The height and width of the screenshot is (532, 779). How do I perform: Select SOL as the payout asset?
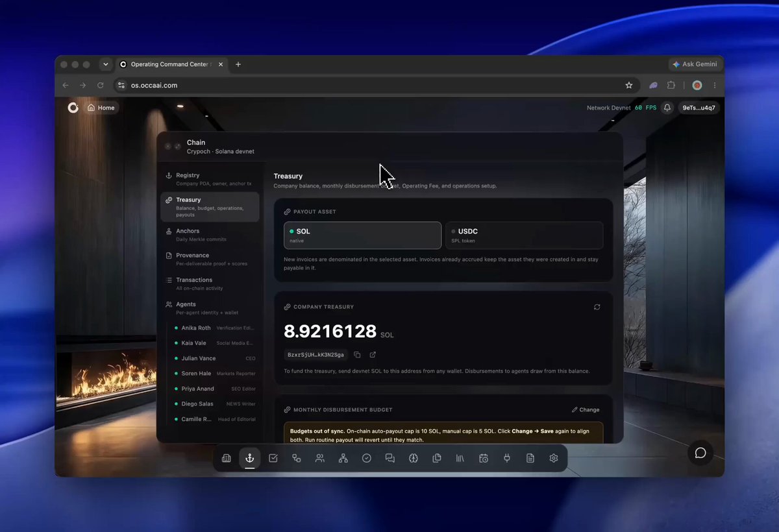362,236
